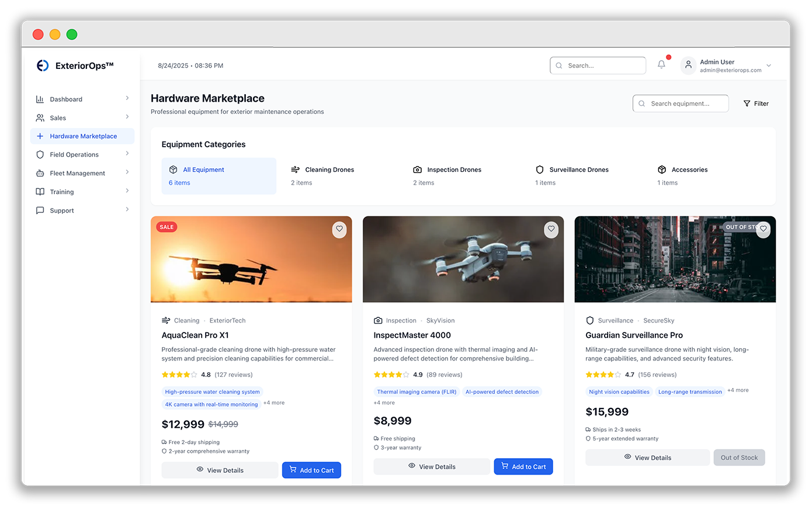
Task: Favorite the AquaClean Pro X1 with heart
Action: 339,229
